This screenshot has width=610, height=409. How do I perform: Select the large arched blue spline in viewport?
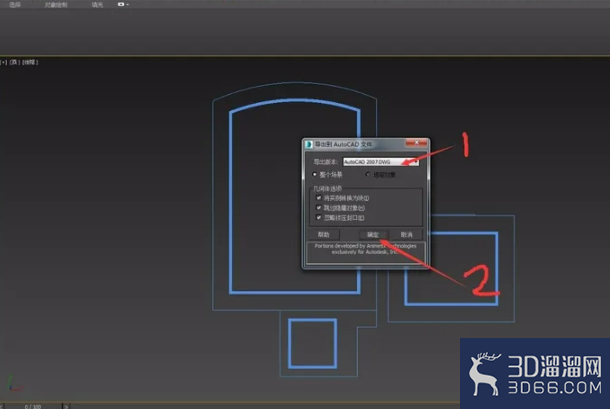tap(230, 202)
